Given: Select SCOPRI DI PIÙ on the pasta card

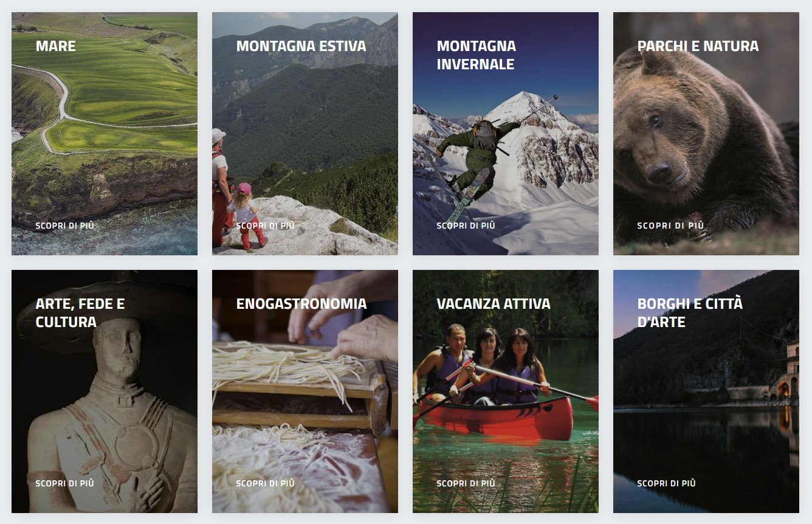Looking at the screenshot, I should 266,483.
